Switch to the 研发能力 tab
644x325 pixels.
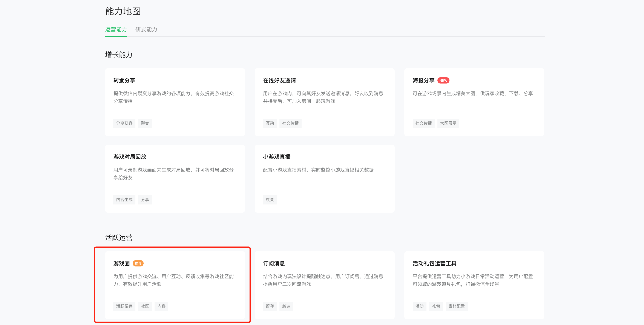tap(146, 29)
